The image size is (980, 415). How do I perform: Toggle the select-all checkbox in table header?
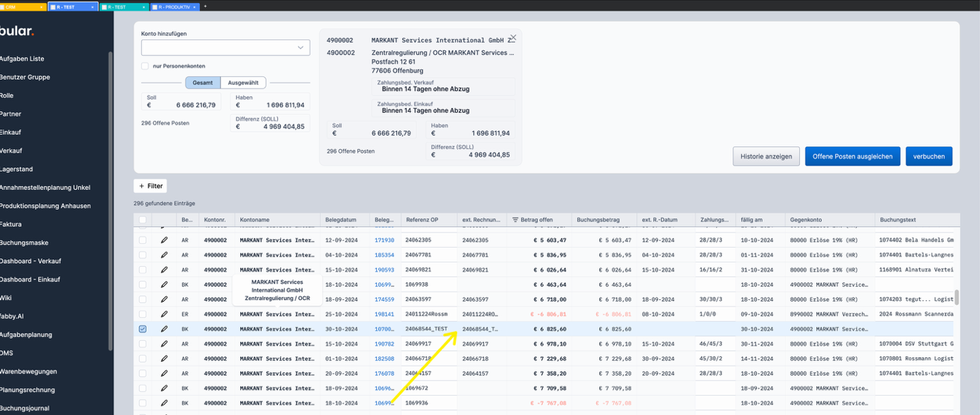(142, 220)
